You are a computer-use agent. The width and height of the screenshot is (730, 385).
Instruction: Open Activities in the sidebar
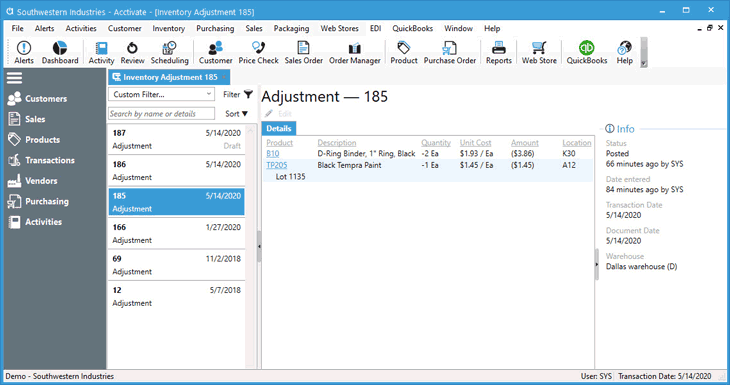click(x=34, y=222)
